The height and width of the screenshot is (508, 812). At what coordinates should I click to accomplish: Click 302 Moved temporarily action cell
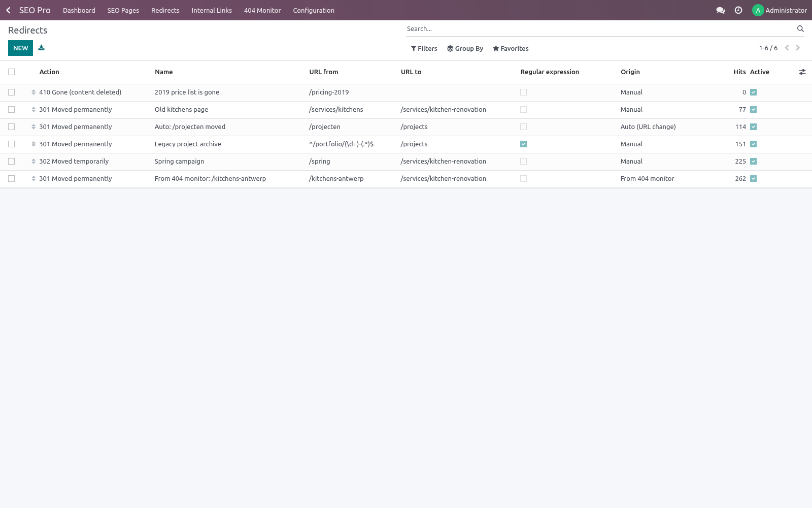[x=74, y=162]
